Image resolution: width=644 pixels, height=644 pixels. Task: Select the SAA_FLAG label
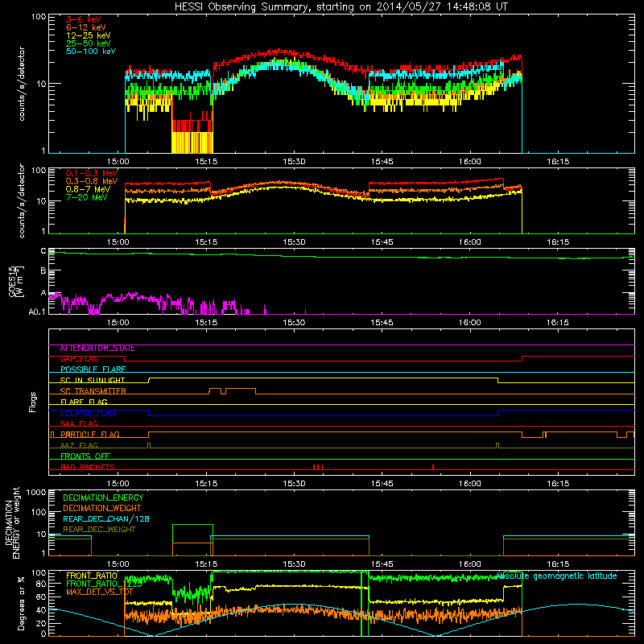(79, 424)
